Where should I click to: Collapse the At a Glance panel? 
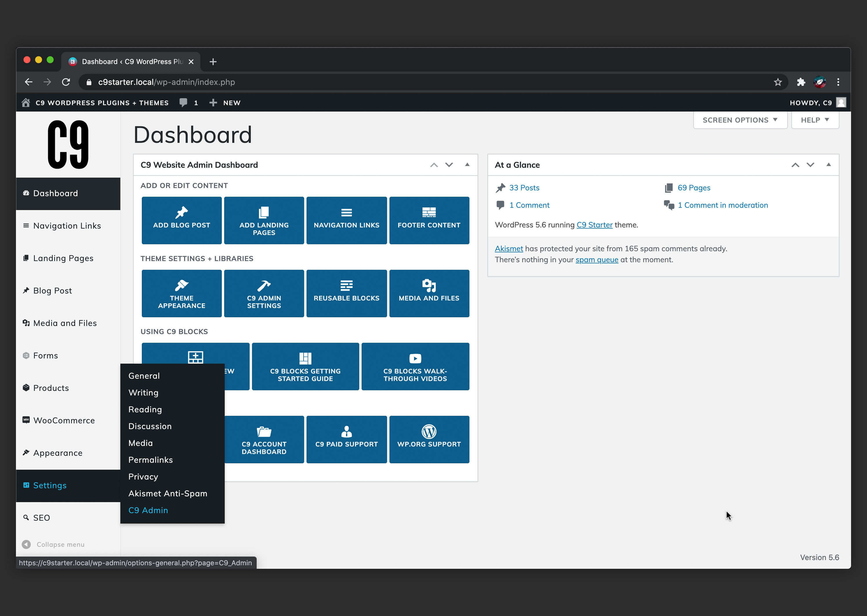(829, 165)
